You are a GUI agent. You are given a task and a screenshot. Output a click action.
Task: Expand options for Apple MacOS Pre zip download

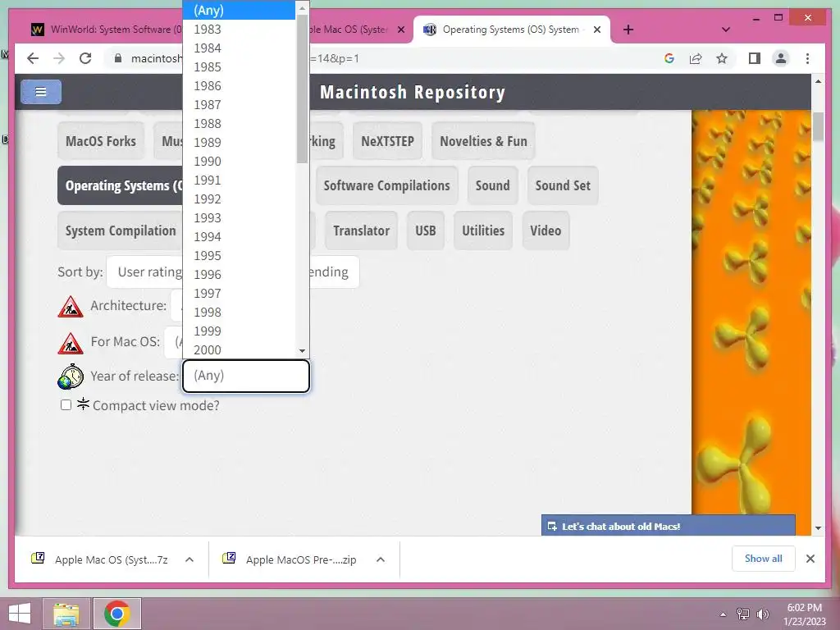[381, 559]
